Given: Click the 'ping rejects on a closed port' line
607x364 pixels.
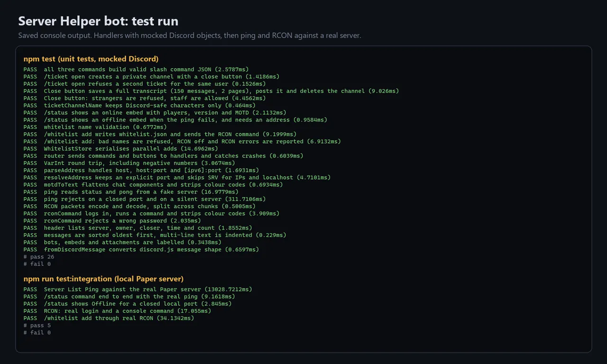Looking at the screenshot, I should [145, 199].
